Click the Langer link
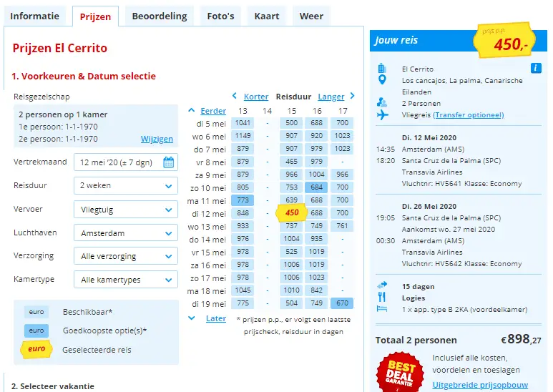The width and height of the screenshot is (553, 392). point(331,97)
